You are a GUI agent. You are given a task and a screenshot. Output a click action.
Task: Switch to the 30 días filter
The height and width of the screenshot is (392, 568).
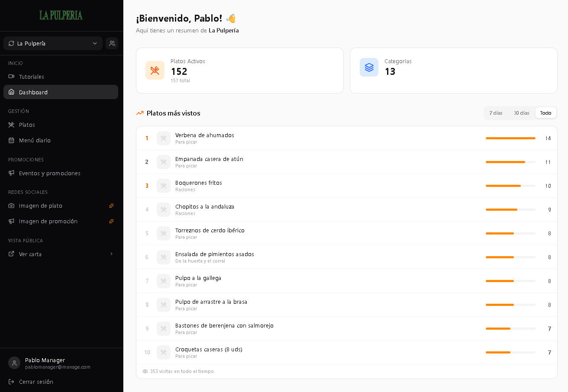[x=521, y=113]
